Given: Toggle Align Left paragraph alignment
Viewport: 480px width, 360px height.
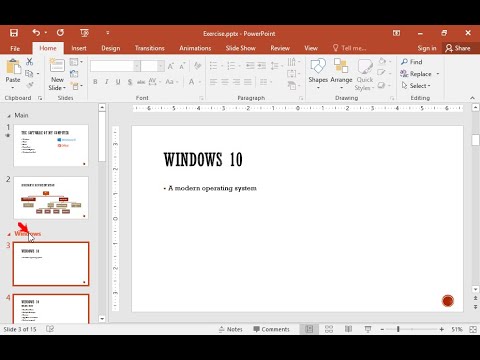Looking at the screenshot, I should [214, 82].
